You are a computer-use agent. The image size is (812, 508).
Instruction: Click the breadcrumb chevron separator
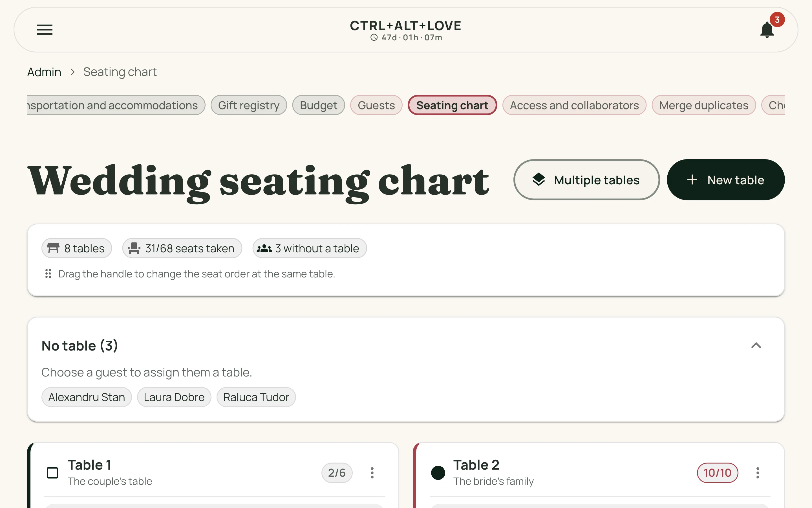(x=72, y=72)
